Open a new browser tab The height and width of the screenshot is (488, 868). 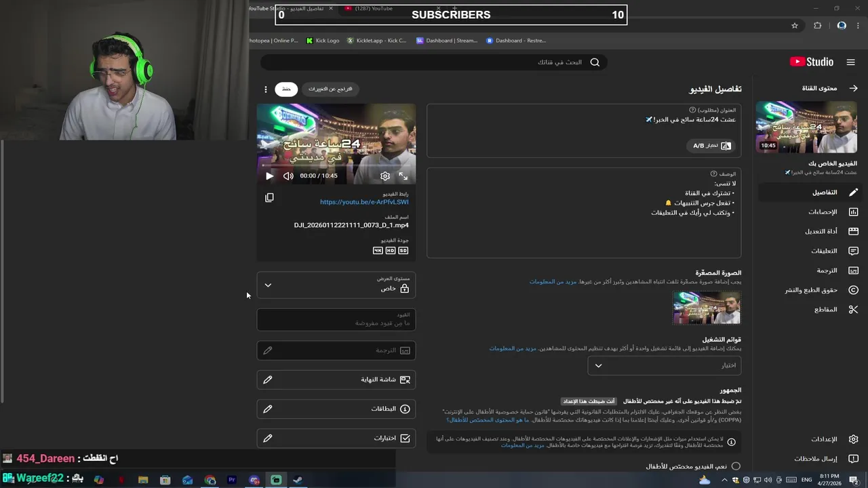[x=455, y=8]
